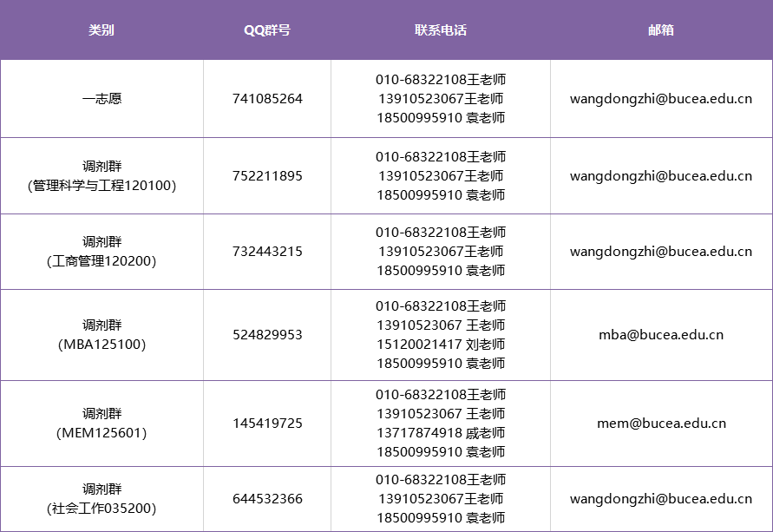Click QQ group number 732443215
The width and height of the screenshot is (773, 532).
[x=267, y=252]
